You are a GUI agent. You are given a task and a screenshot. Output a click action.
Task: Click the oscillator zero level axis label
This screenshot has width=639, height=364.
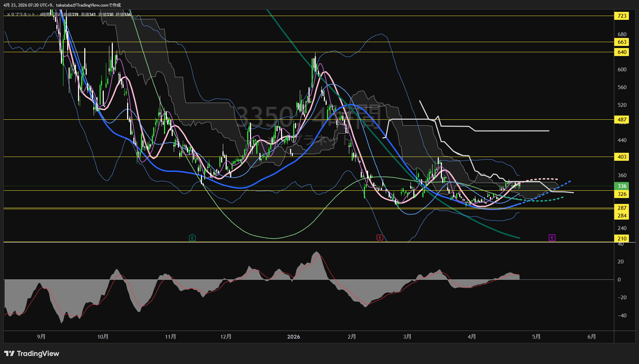[x=619, y=280]
